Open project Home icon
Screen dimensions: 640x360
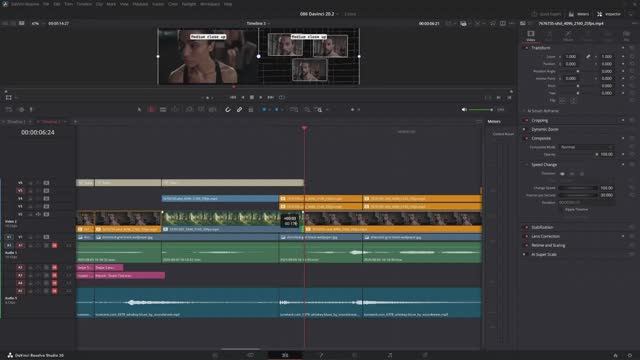point(616,356)
